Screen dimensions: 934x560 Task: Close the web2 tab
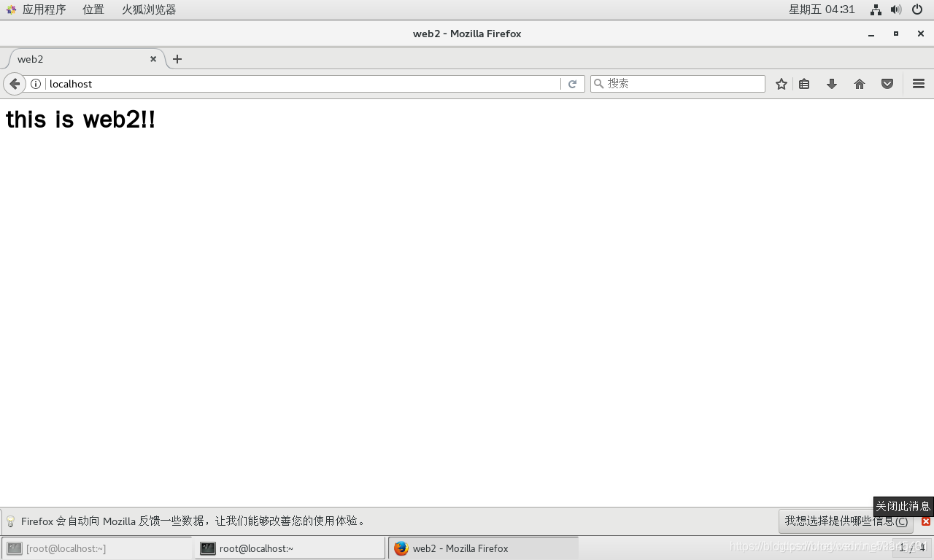(x=153, y=59)
